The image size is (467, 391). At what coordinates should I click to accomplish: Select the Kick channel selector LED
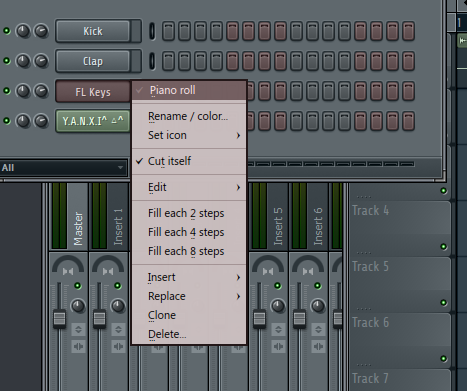(152, 31)
